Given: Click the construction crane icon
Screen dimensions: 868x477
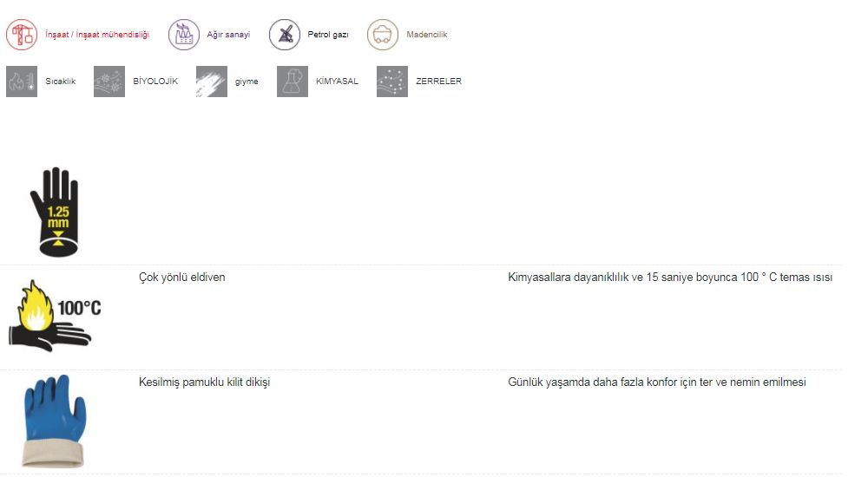Looking at the screenshot, I should click(x=22, y=35).
